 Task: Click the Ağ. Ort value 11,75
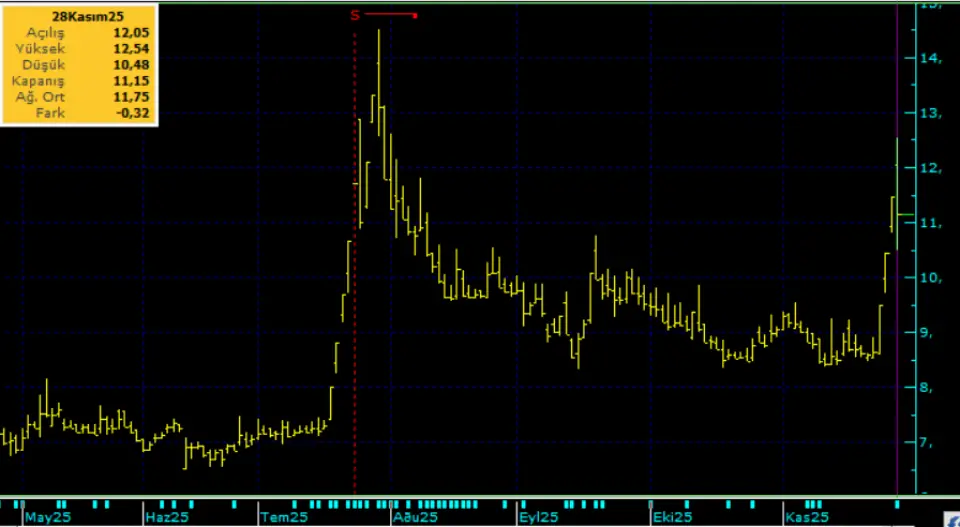[x=130, y=97]
